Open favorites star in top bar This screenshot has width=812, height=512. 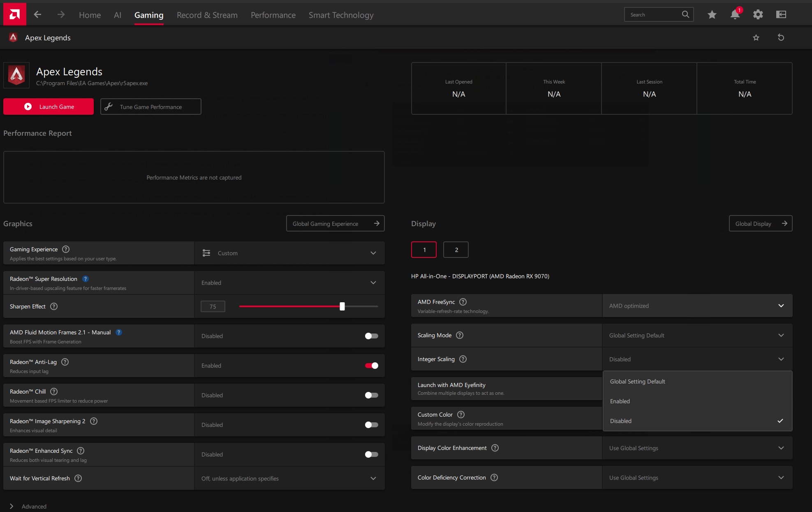(x=712, y=15)
